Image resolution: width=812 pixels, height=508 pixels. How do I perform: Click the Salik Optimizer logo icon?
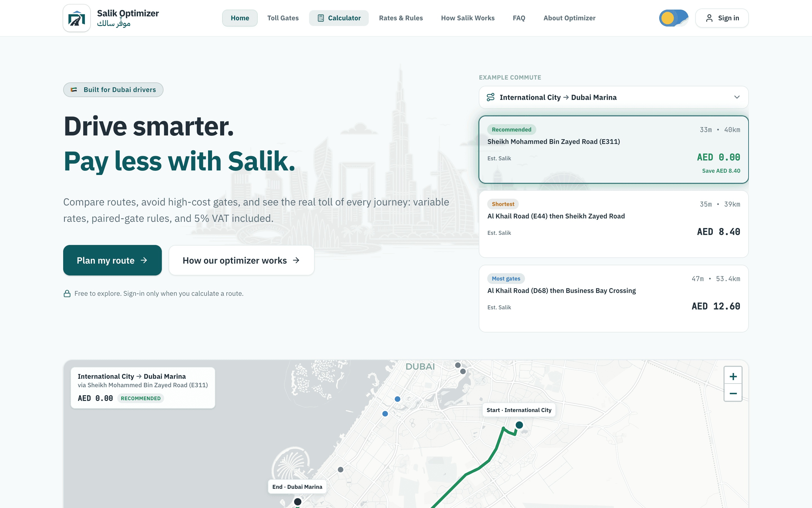point(76,18)
